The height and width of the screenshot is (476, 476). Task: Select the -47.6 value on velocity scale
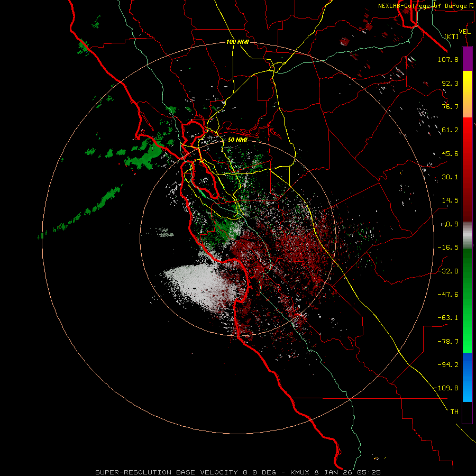(x=448, y=295)
